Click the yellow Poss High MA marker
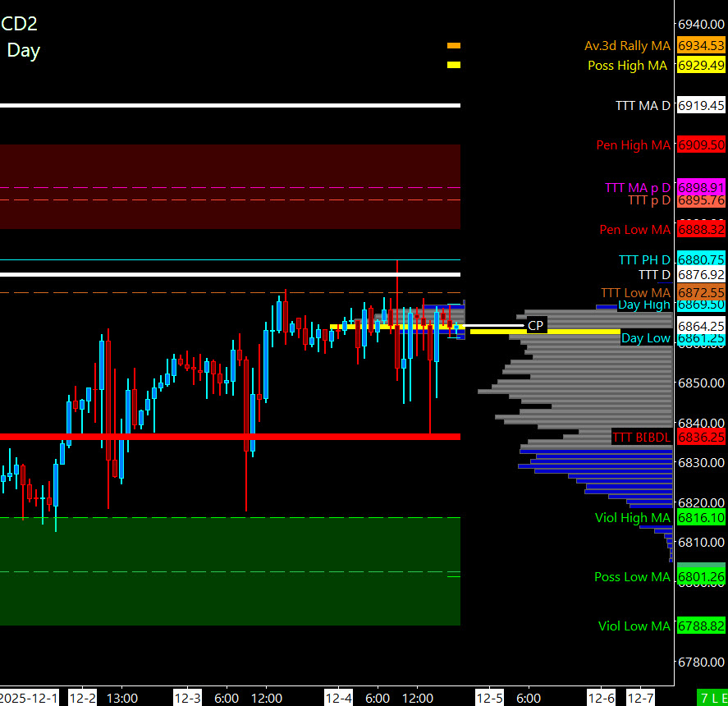Viewport: 728px width, 706px height. point(454,65)
